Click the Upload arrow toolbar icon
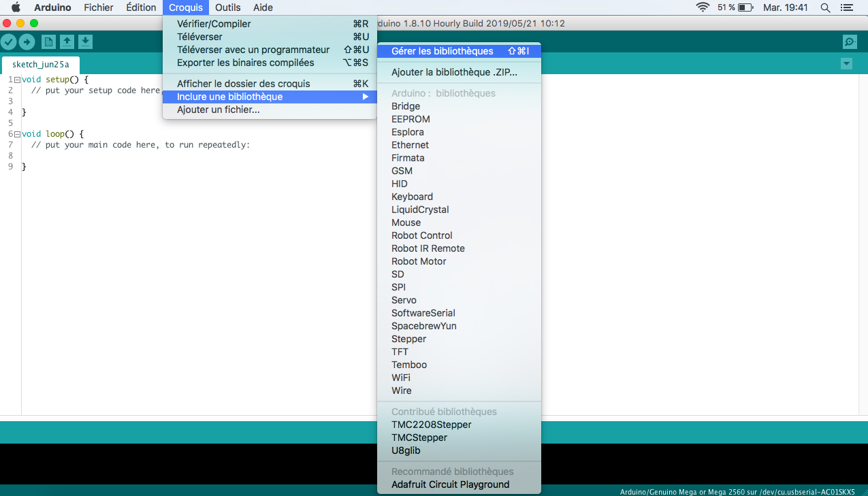This screenshot has height=496, width=868. 27,42
